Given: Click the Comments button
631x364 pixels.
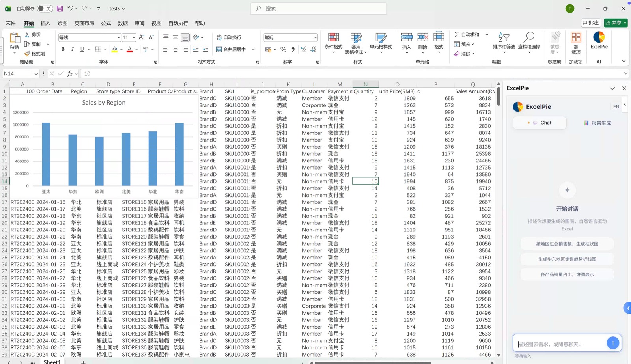Looking at the screenshot, I should coord(591,23).
